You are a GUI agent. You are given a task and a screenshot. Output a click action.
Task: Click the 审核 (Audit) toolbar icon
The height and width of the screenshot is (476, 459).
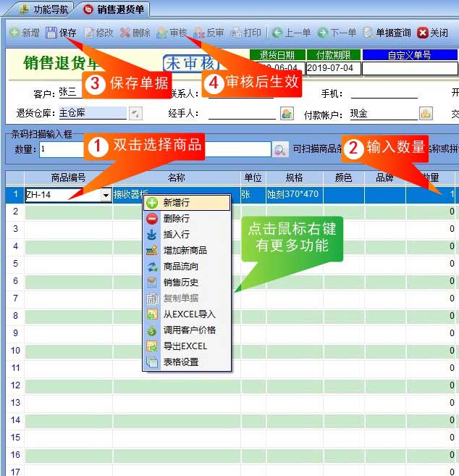(162, 33)
